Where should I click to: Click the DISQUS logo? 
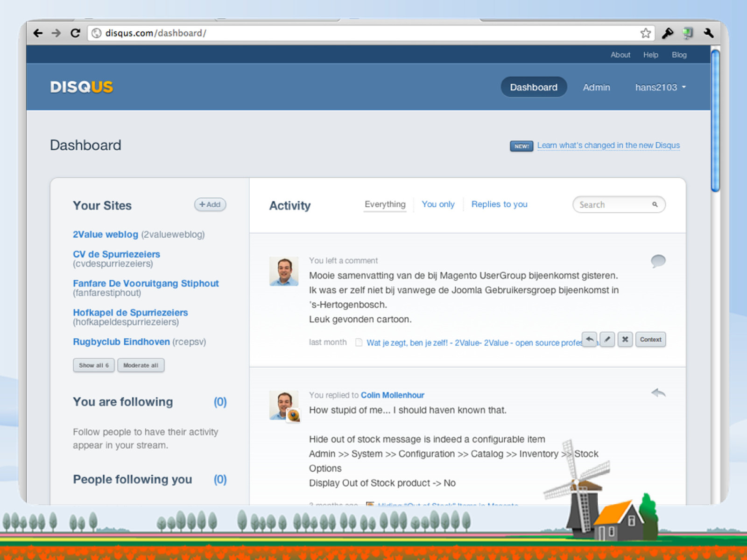tap(82, 87)
